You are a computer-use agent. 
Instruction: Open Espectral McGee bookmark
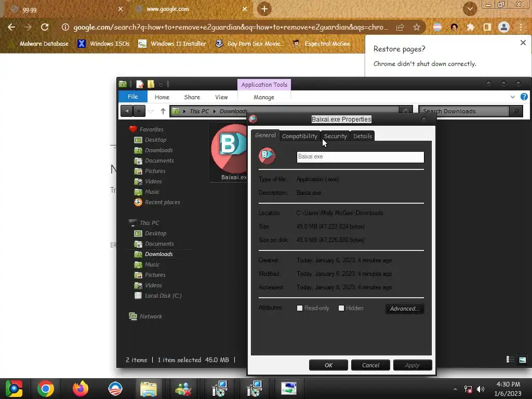pos(321,44)
